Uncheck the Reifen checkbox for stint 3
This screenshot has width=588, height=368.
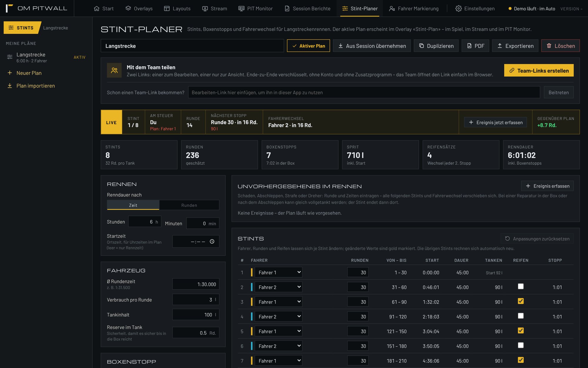(x=521, y=301)
